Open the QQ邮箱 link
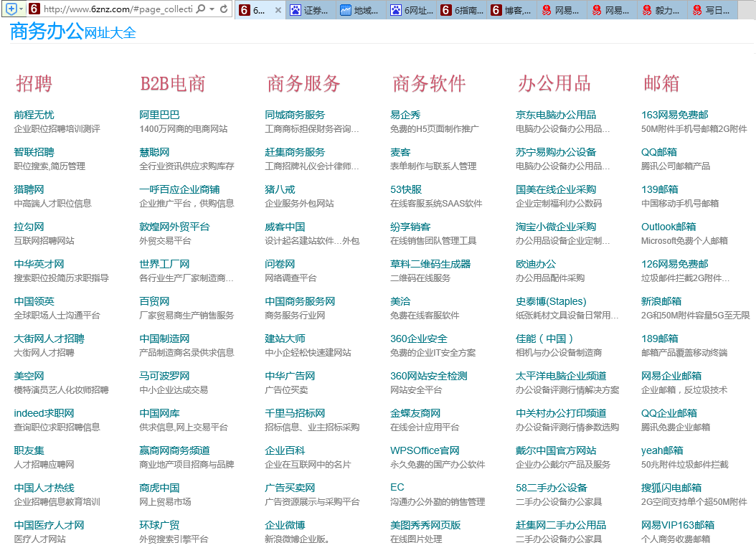Image resolution: width=756 pixels, height=558 pixels. pyautogui.click(x=658, y=152)
